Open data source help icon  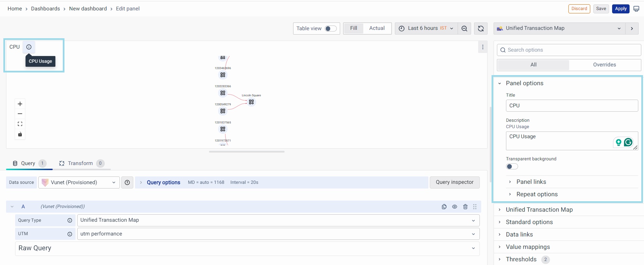click(x=127, y=182)
